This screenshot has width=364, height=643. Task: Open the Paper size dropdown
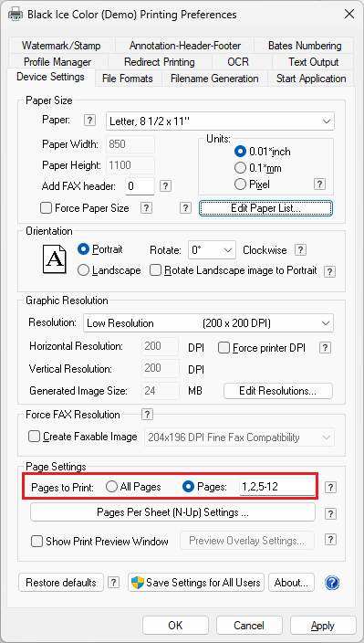click(220, 121)
